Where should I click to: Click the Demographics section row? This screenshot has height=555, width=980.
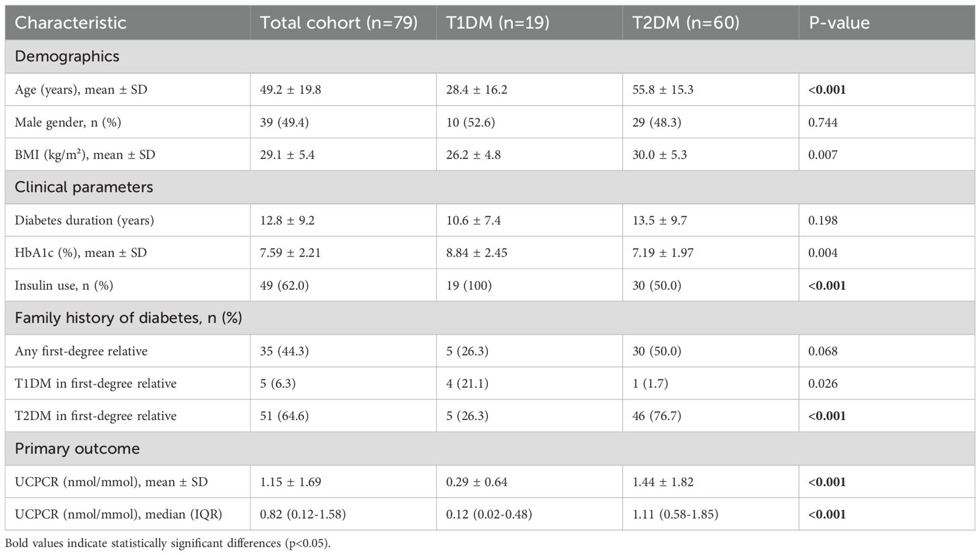(67, 56)
